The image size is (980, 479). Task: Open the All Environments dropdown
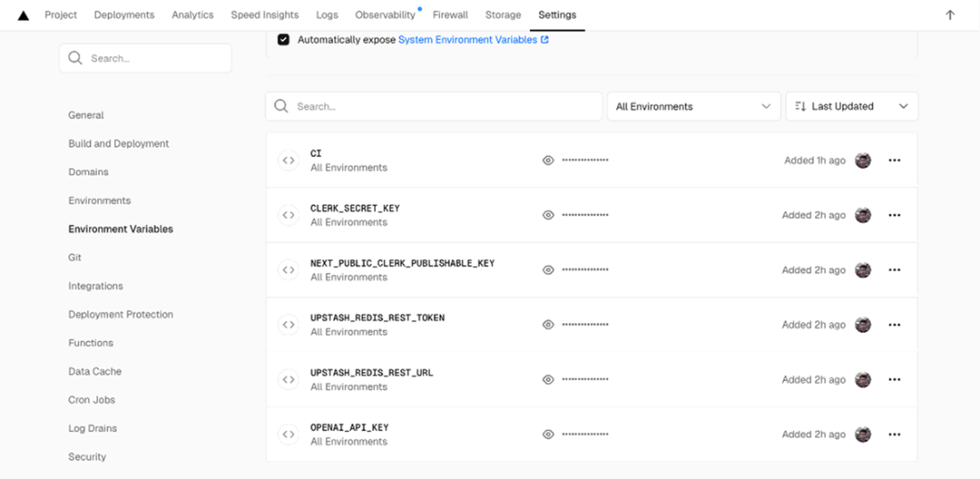pos(693,107)
